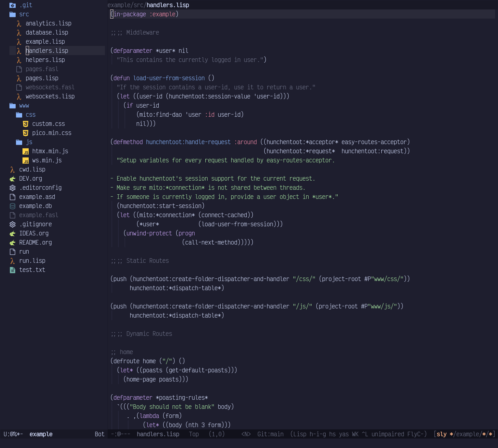Viewport: 498px width, 448px height.
Task: Click the lambda icon beside analytics.lisp
Action: click(x=19, y=23)
